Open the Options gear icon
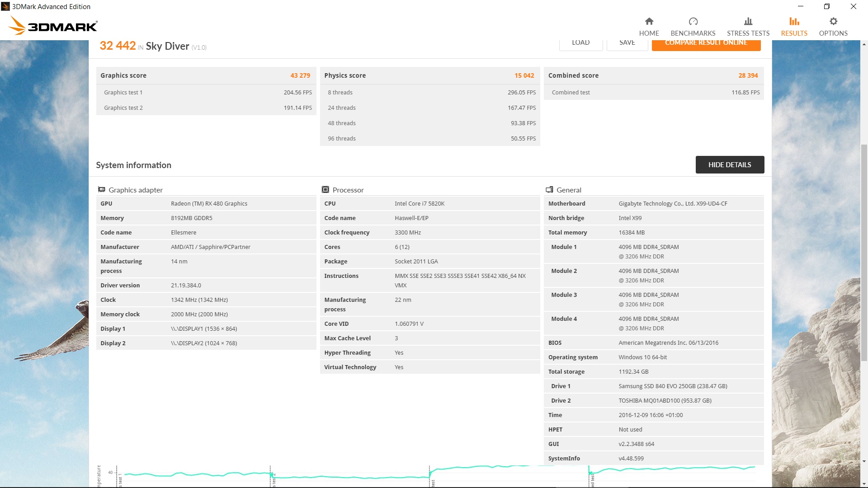 pos(833,21)
